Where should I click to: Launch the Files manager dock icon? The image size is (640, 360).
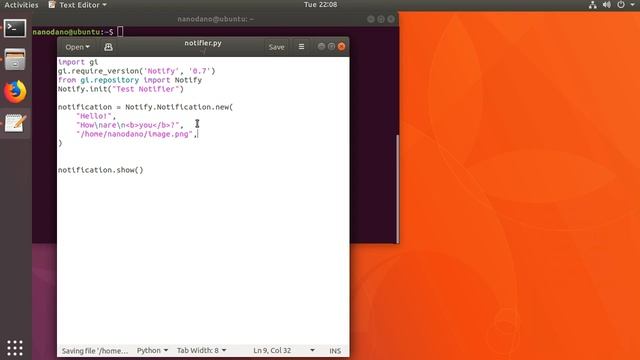point(15,60)
